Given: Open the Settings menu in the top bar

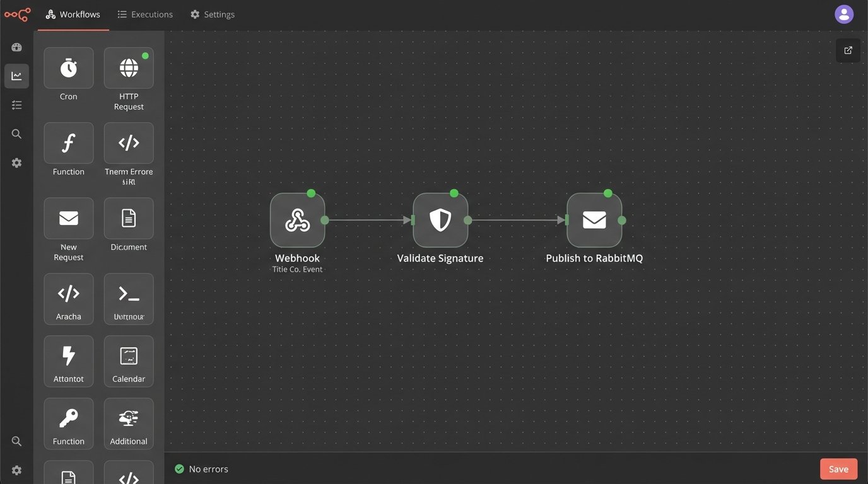Looking at the screenshot, I should (213, 14).
